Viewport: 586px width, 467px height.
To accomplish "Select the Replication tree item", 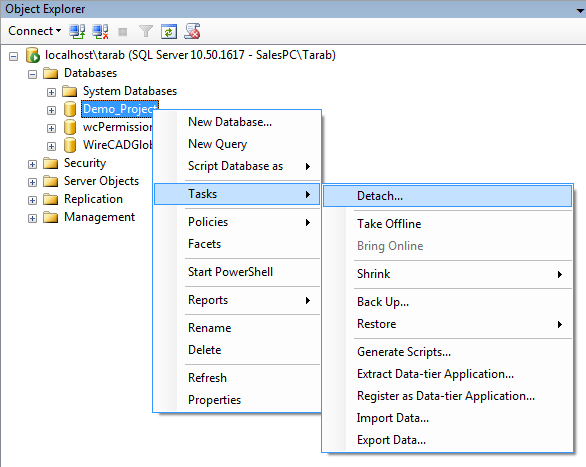I will pos(93,199).
